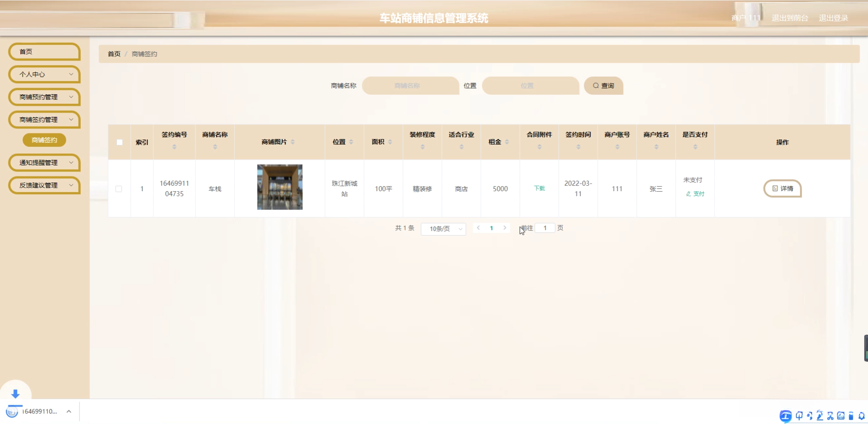This screenshot has width=868, height=424.
Task: Click the punctuation mode icon in IME bar
Action: pos(809,416)
